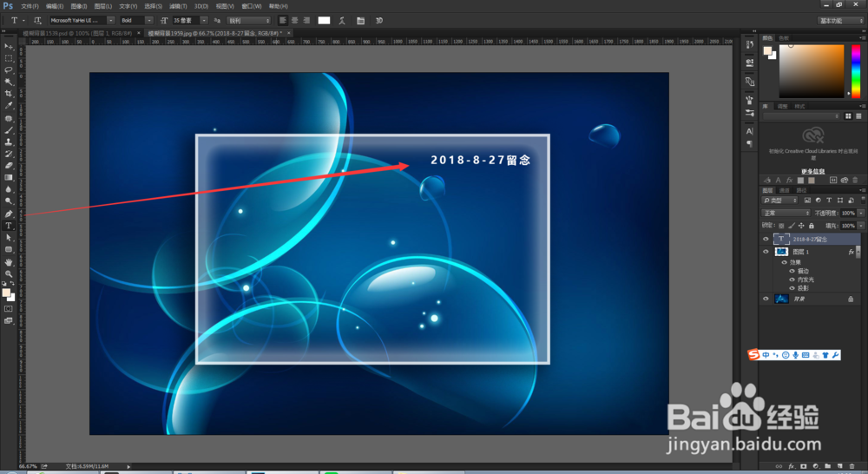Open layer filter type dropdown 类型
The image size is (868, 474).
point(779,201)
